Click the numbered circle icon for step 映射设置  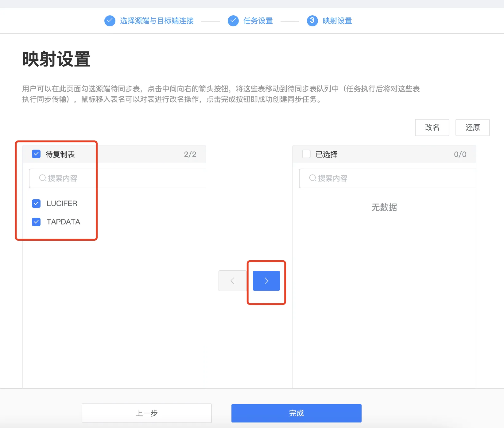click(312, 21)
